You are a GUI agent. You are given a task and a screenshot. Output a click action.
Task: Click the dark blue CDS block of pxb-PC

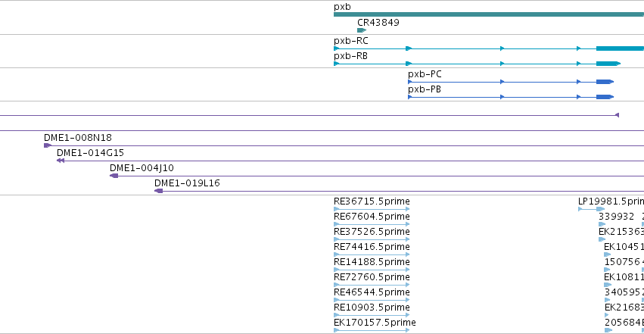click(605, 82)
